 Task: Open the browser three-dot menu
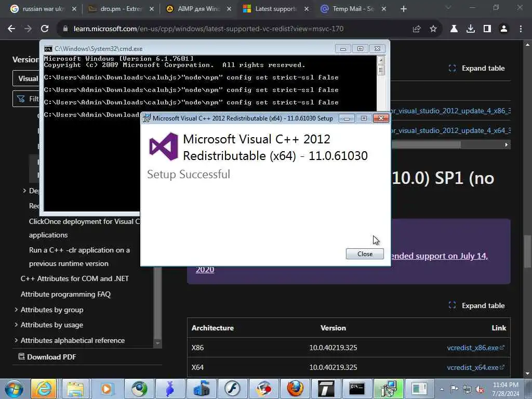(x=521, y=29)
